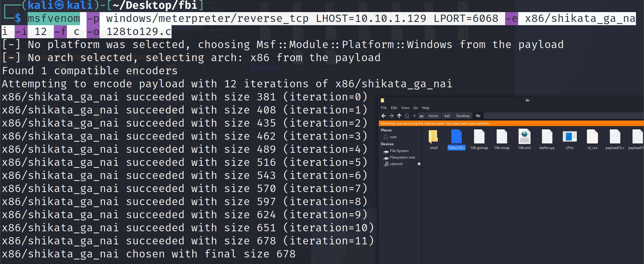Open the View menu

click(x=405, y=108)
